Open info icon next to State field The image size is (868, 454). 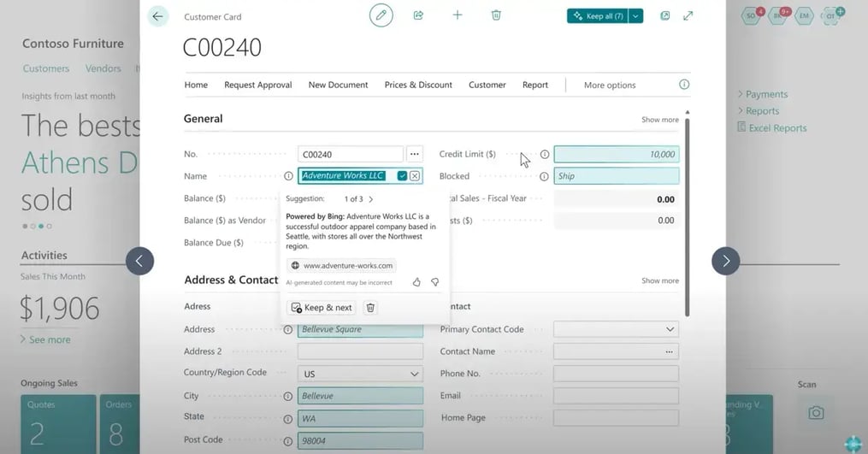(288, 419)
